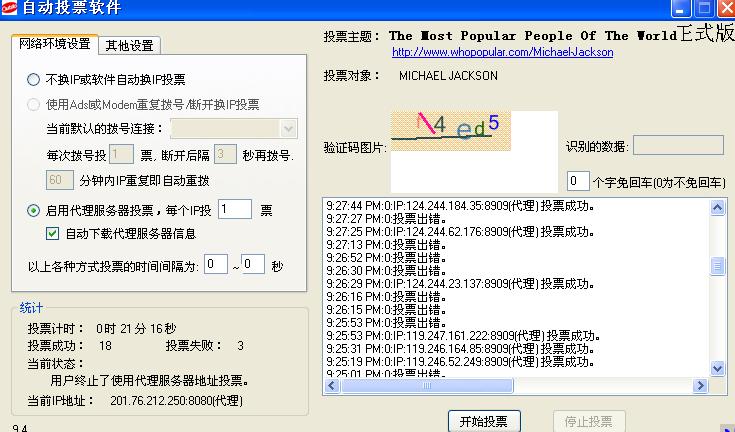Click the log's horizontal scroll right arrow
This screenshot has width=735, height=432.
click(x=700, y=385)
